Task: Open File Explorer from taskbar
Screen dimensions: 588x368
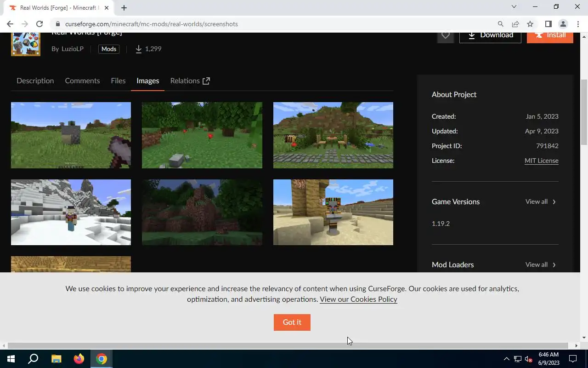Action: [x=57, y=359]
